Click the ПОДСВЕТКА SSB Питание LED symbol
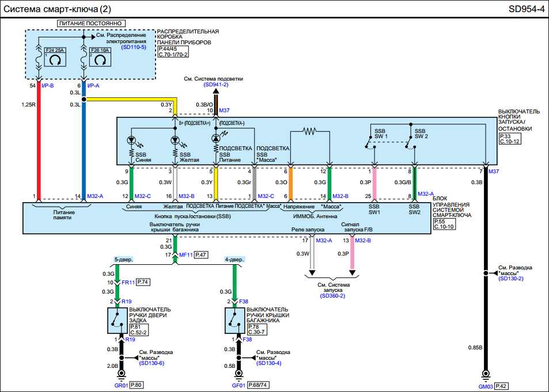Image resolution: width=549 pixels, height=392 pixels. pyautogui.click(x=217, y=138)
